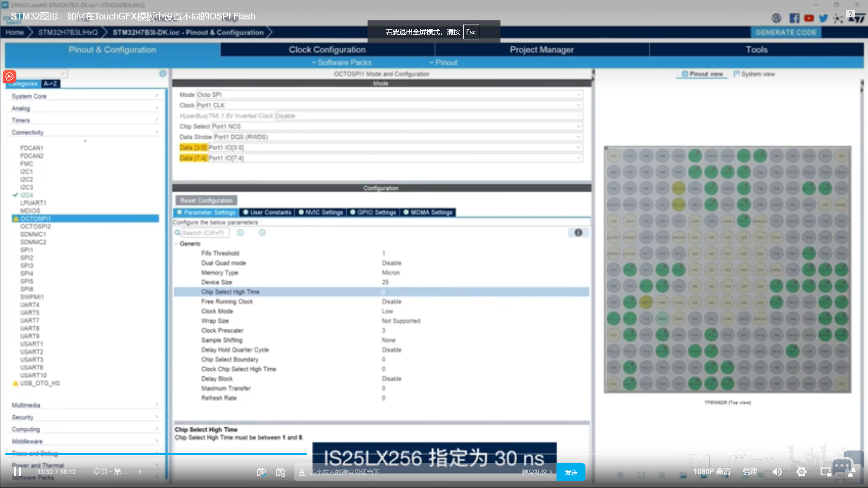Click the info icon in the parameter panel
The height and width of the screenshot is (488, 868).
pyautogui.click(x=578, y=232)
